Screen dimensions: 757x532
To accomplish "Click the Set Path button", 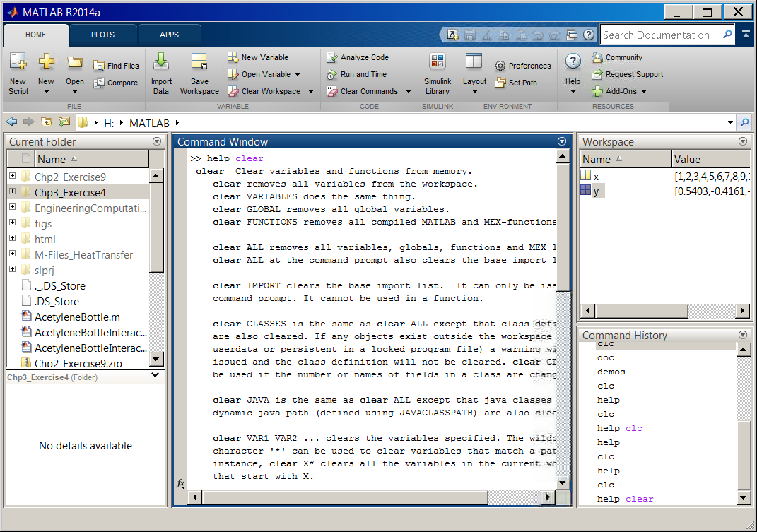I will click(516, 83).
